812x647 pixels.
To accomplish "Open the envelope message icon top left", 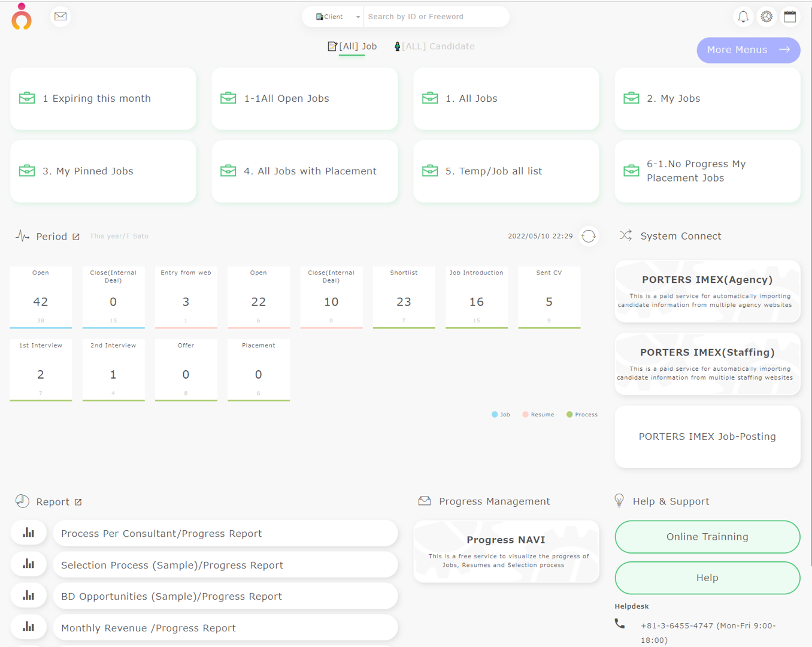I will [60, 16].
